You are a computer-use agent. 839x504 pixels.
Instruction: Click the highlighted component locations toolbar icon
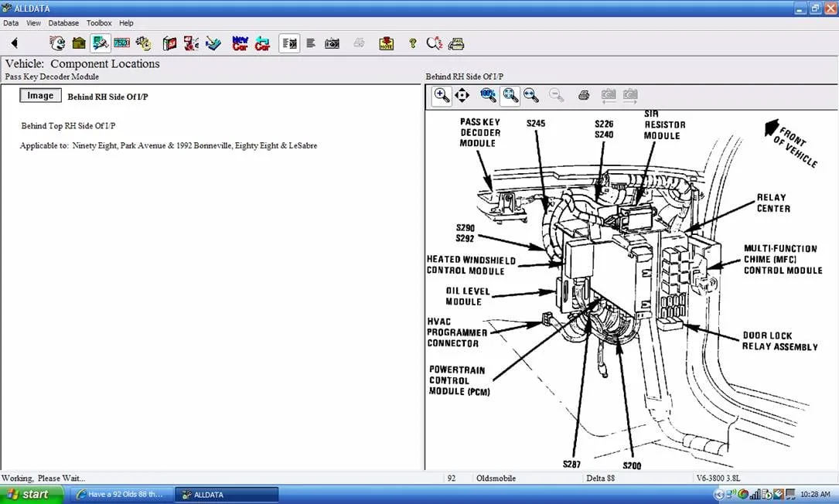100,43
